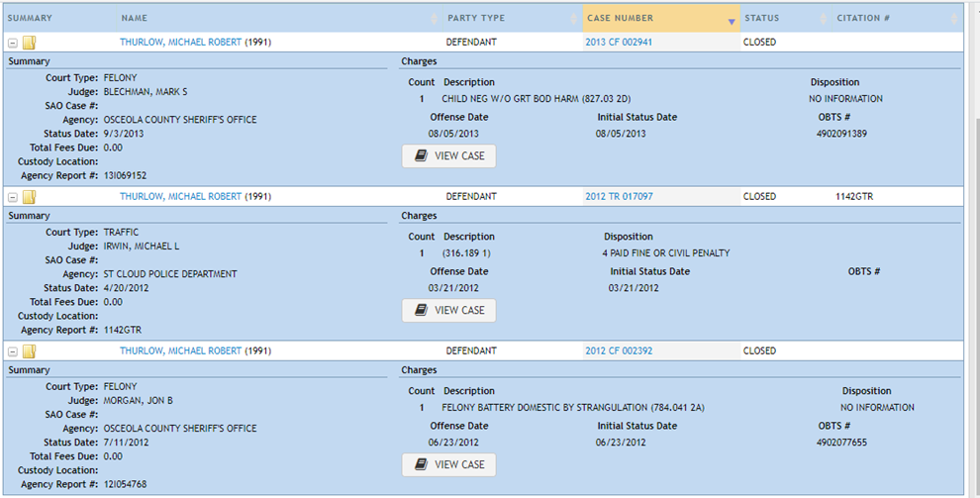Viewport: 980px width, 498px height.
Task: Sort by the Party Type column header
Action: coord(475,18)
